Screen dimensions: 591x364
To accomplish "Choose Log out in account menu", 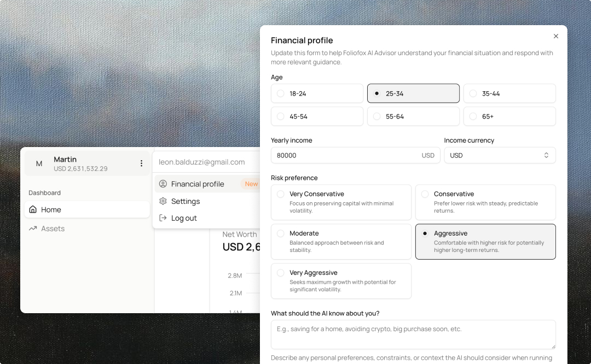I will tap(184, 218).
